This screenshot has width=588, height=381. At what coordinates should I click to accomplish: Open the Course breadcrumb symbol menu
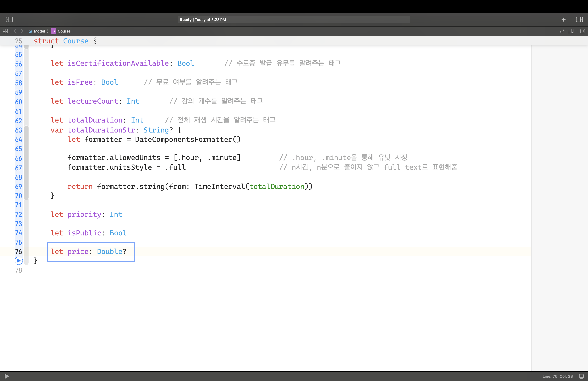[x=64, y=31]
